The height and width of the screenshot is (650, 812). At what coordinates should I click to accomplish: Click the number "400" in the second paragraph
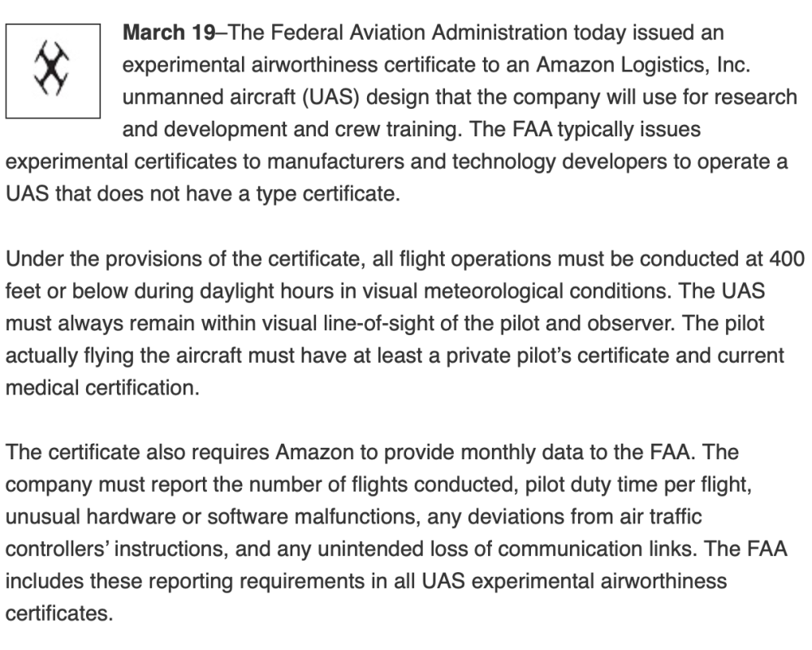tap(786, 259)
